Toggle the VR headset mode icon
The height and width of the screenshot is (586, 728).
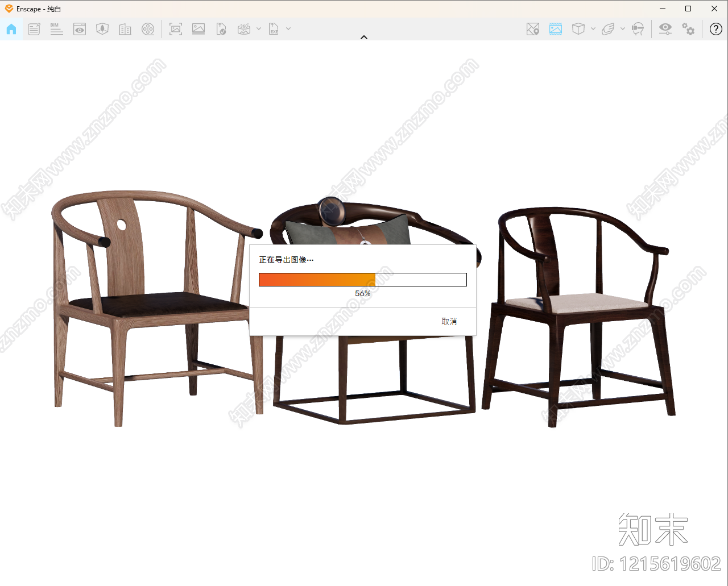click(638, 29)
